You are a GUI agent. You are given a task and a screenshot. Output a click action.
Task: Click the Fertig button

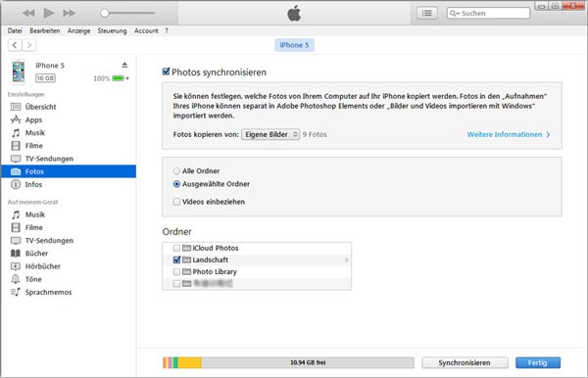[538, 362]
